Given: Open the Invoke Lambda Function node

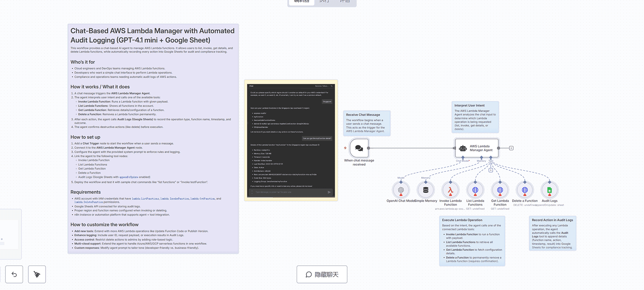Looking at the screenshot, I should point(450,190).
